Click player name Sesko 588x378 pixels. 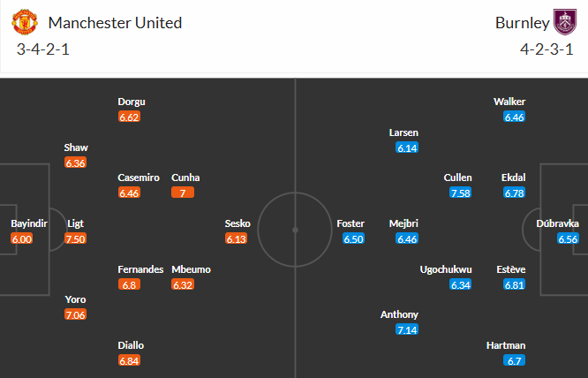click(239, 223)
